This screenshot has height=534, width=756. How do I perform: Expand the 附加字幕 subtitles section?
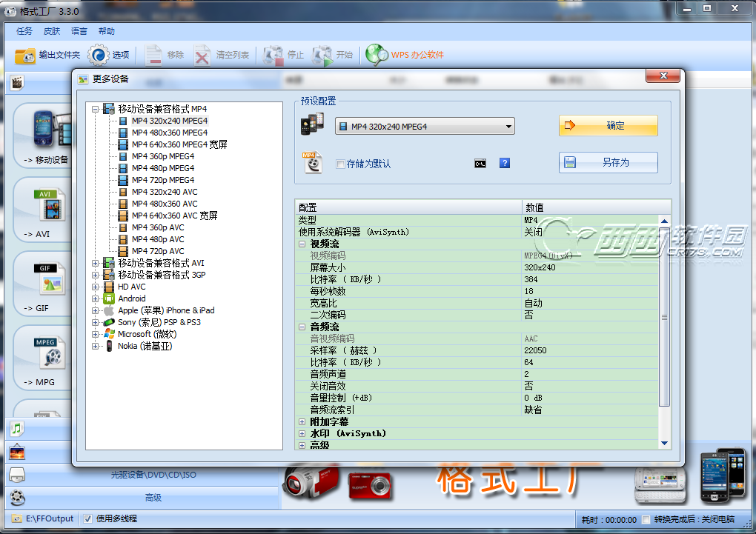click(x=302, y=421)
